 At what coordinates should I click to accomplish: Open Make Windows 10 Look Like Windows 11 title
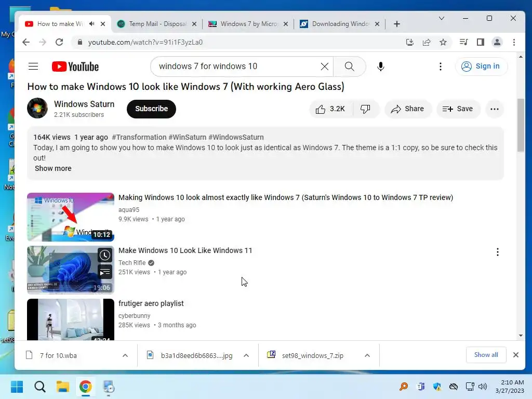pos(185,250)
